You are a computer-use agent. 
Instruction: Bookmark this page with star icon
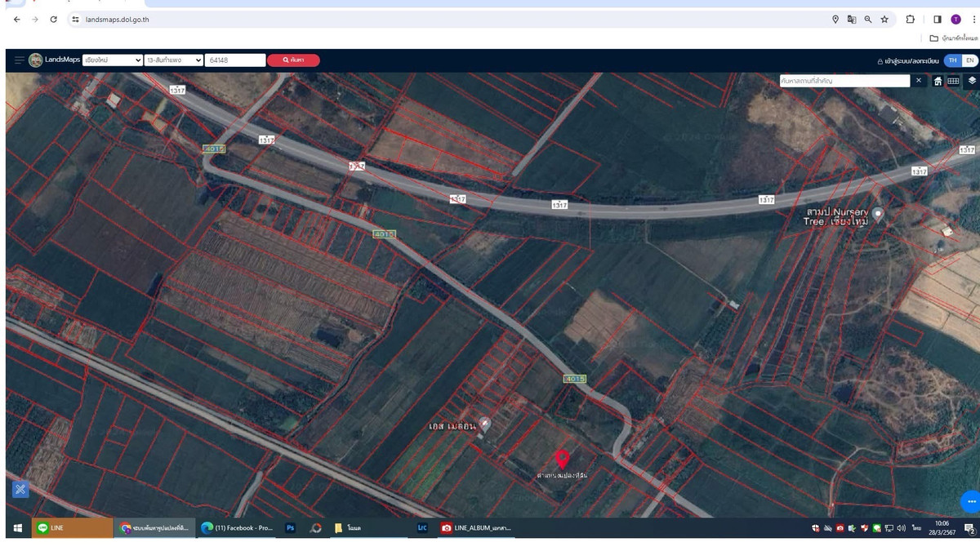(x=884, y=20)
